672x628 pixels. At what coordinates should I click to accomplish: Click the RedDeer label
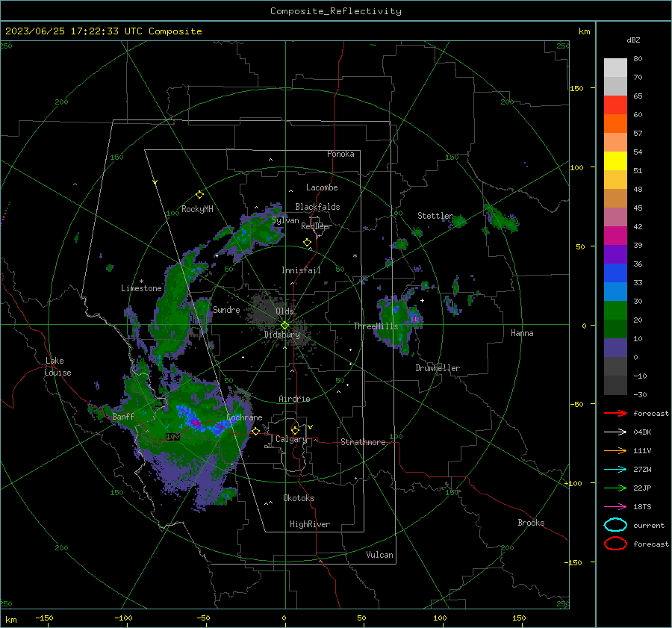click(317, 226)
